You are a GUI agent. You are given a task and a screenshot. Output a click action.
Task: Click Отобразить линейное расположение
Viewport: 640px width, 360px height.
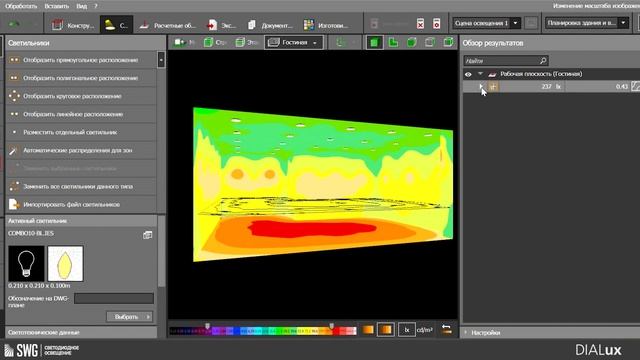[x=81, y=114]
